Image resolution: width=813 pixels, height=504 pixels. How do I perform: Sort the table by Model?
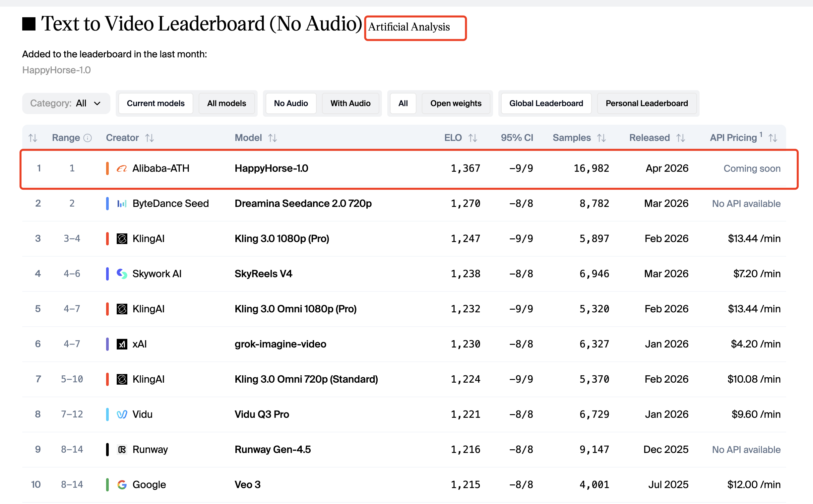[273, 138]
